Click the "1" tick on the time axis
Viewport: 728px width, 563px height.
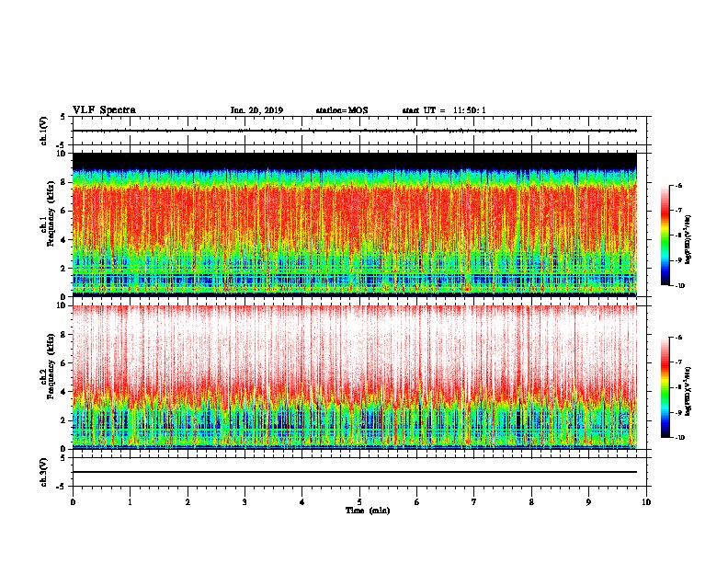130,501
